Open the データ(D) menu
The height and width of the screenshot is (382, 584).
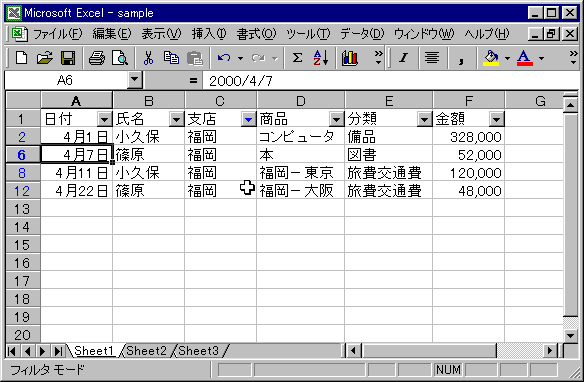click(x=362, y=34)
